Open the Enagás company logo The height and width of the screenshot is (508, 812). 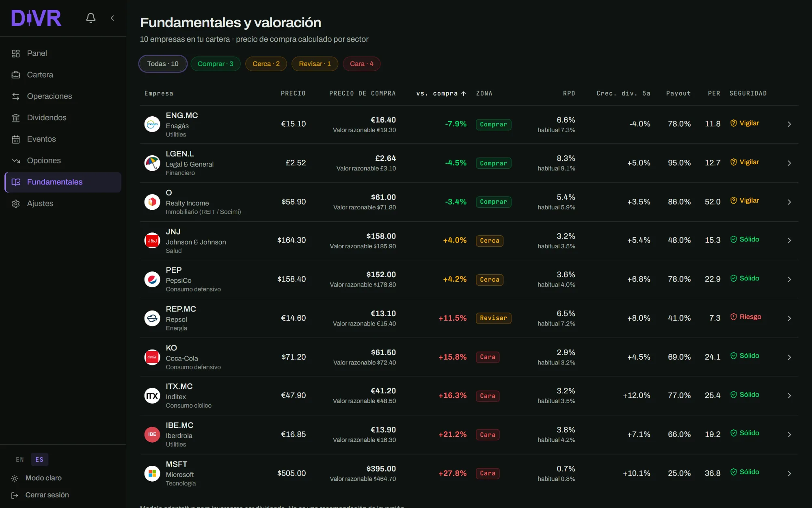[152, 124]
